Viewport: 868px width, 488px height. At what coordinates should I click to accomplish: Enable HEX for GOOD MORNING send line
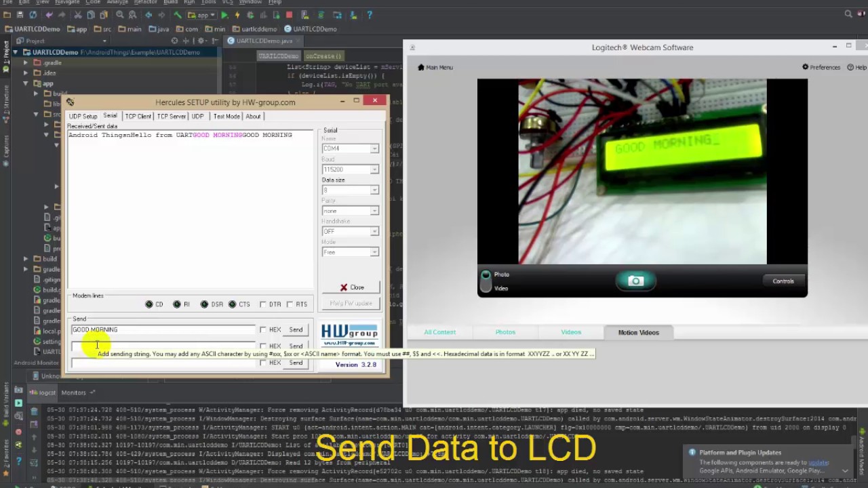click(x=263, y=329)
